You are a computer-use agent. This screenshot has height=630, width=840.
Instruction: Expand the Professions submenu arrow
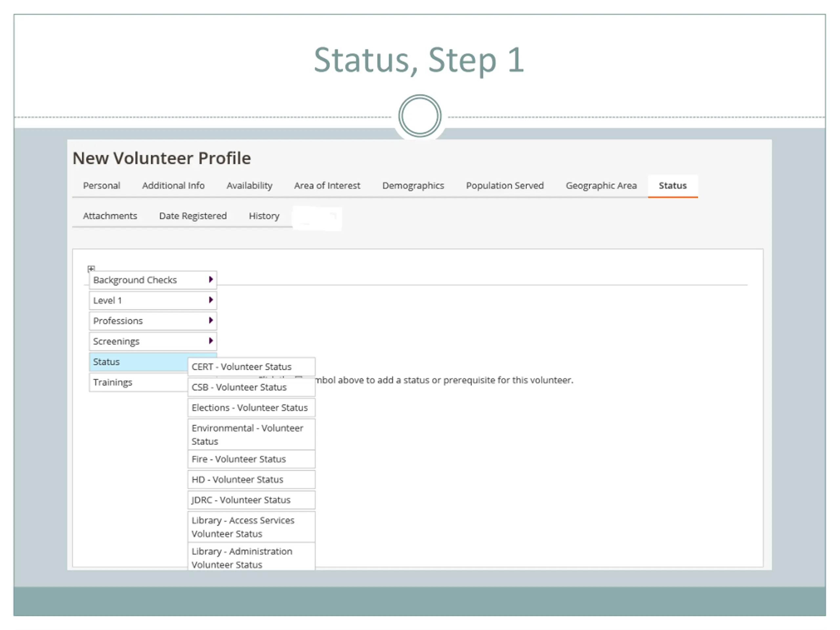point(211,321)
